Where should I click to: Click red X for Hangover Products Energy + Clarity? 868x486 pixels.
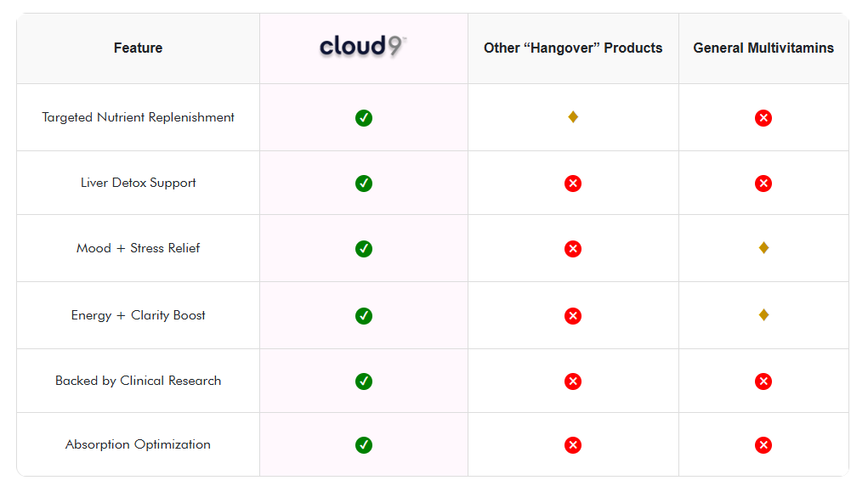tap(573, 316)
